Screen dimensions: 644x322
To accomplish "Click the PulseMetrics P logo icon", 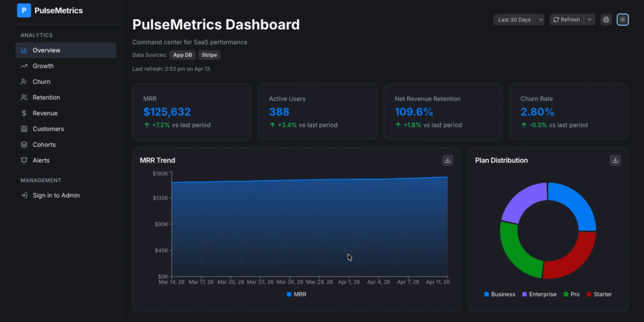I will 24,10.
